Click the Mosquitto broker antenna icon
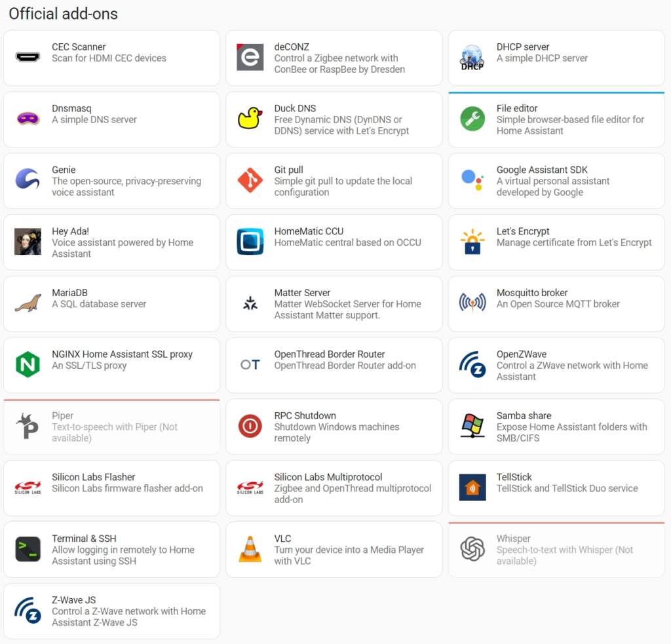The height and width of the screenshot is (644, 671). click(472, 303)
